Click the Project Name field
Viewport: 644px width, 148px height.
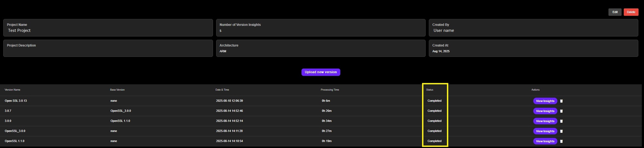pyautogui.click(x=108, y=28)
